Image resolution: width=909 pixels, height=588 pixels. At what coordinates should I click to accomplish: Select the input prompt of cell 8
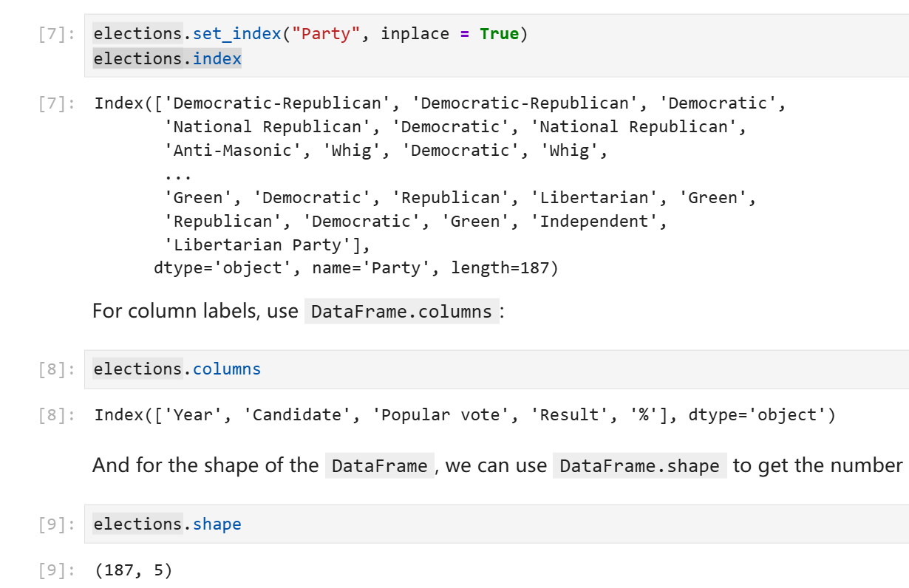pyautogui.click(x=55, y=370)
